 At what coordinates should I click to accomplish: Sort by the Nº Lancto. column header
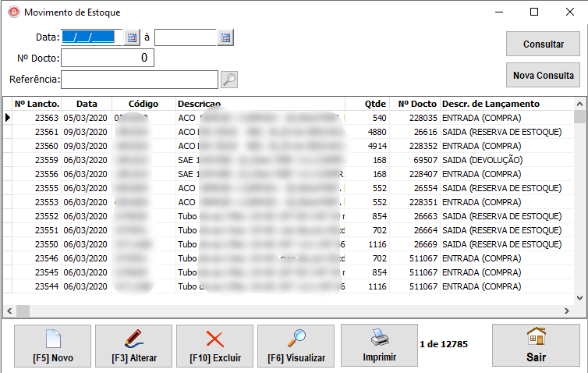click(x=37, y=104)
